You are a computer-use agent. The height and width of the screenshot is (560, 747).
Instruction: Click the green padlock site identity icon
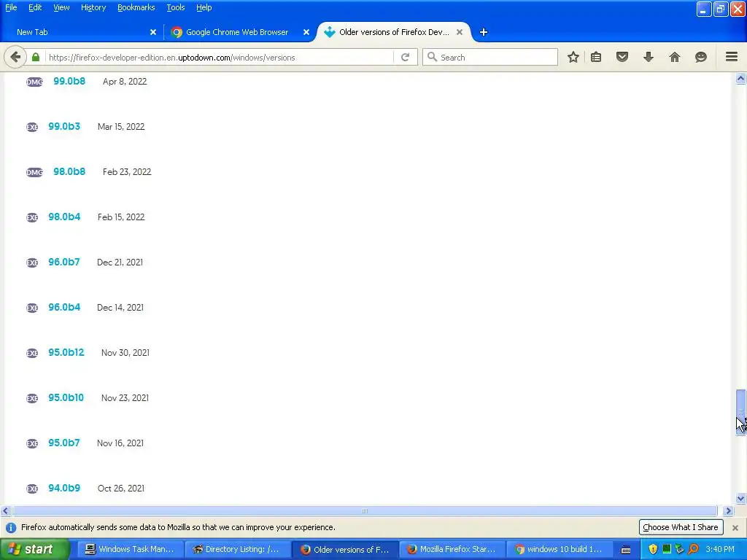(36, 57)
